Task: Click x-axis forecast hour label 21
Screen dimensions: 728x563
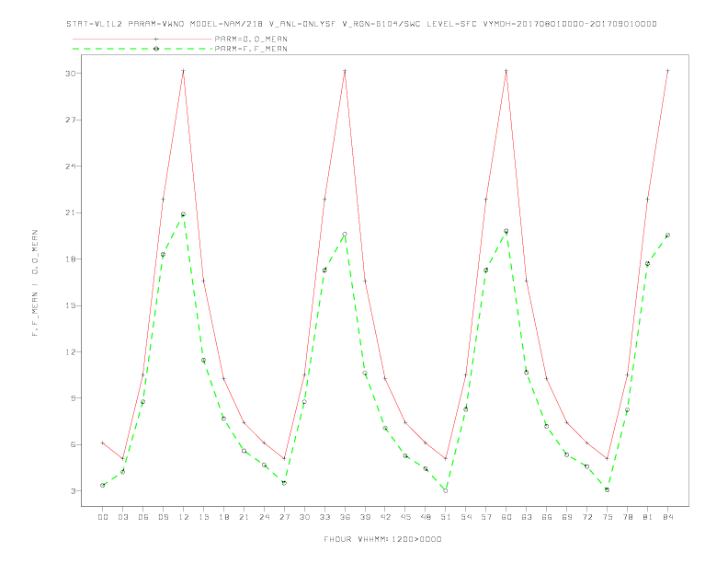Action: (x=244, y=517)
